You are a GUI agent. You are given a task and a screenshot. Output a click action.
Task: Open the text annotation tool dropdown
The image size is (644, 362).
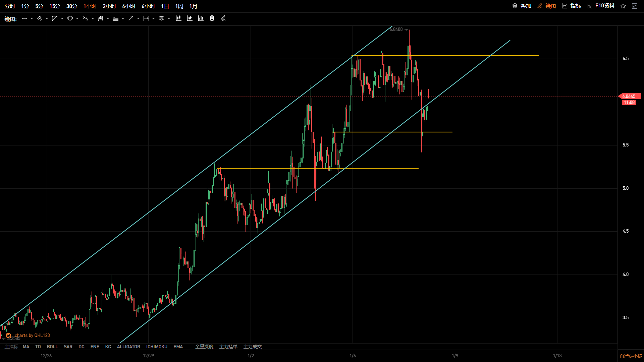click(169, 18)
